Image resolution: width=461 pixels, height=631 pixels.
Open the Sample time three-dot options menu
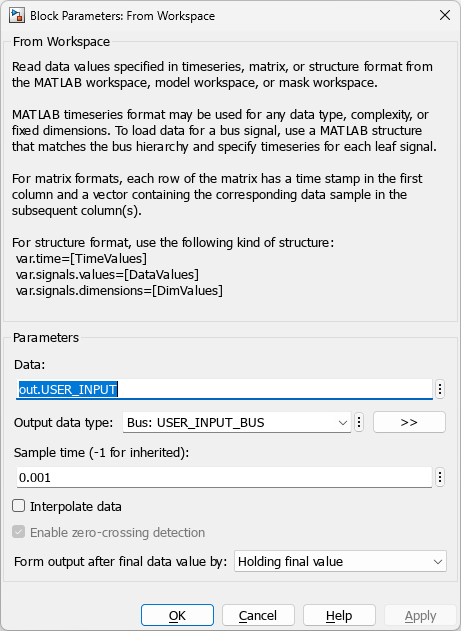[440, 477]
